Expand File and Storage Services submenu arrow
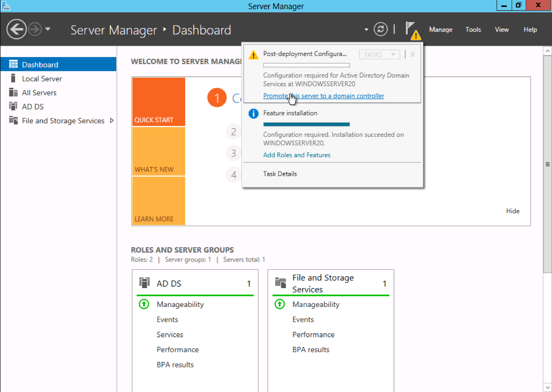552x392 pixels. click(111, 120)
